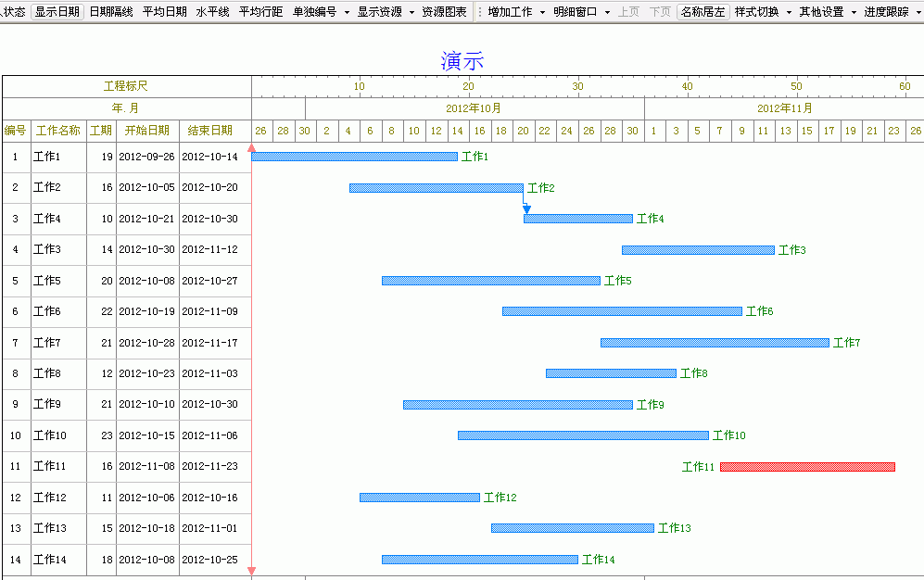Click the 平均日期 toolbar button
This screenshot has width=924, height=580.
[164, 12]
